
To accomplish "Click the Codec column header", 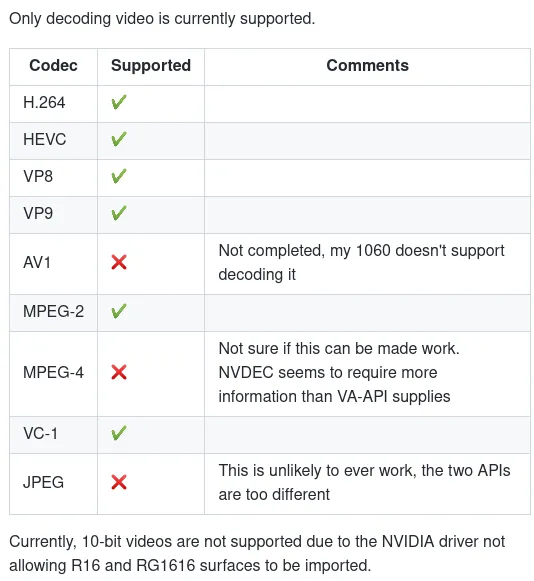I will point(53,66).
